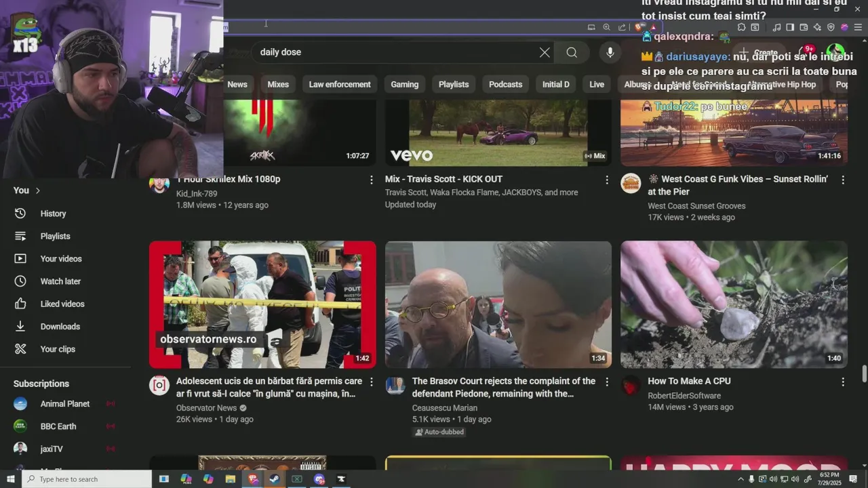
Task: Open File Explorer from taskbar
Action: pos(230,479)
